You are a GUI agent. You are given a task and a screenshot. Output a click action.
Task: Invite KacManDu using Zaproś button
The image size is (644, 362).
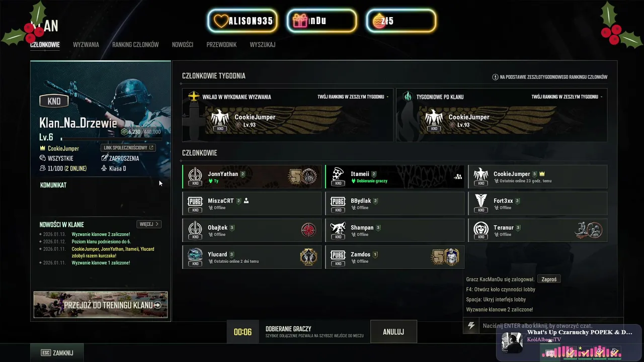click(549, 279)
